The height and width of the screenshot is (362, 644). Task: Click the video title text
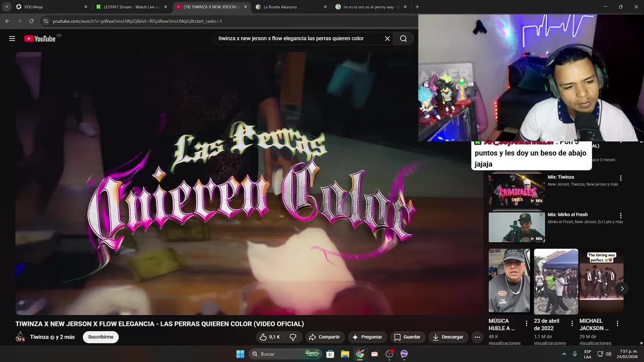(159, 324)
